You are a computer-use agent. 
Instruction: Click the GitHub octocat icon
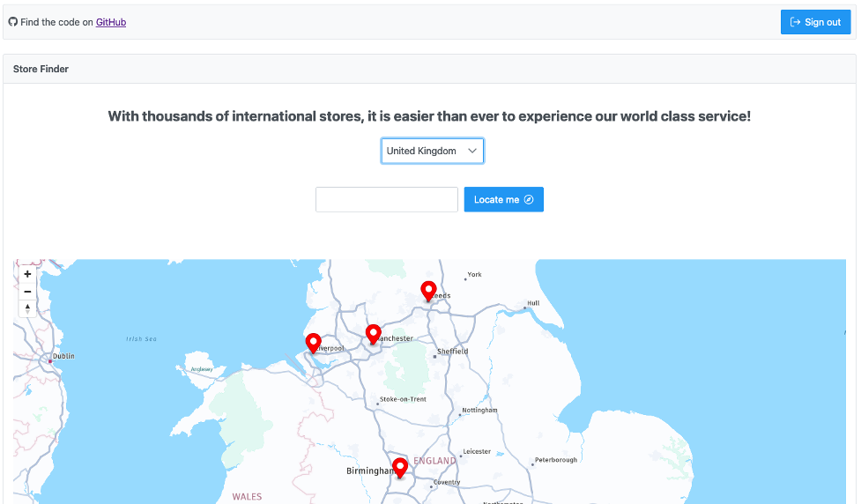click(12, 22)
